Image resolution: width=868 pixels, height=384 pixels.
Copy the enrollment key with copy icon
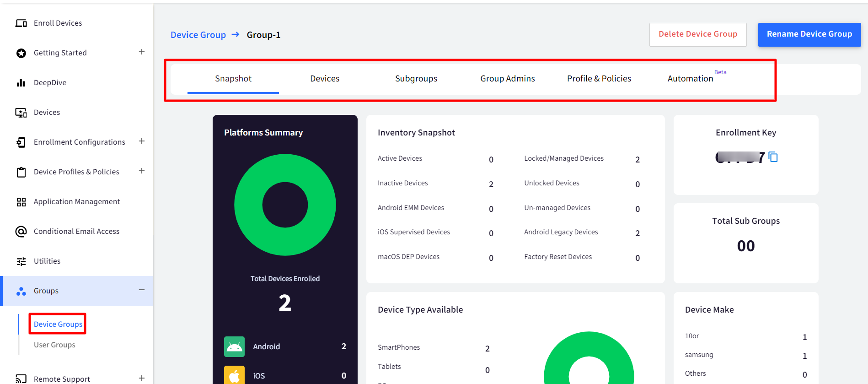pyautogui.click(x=773, y=157)
